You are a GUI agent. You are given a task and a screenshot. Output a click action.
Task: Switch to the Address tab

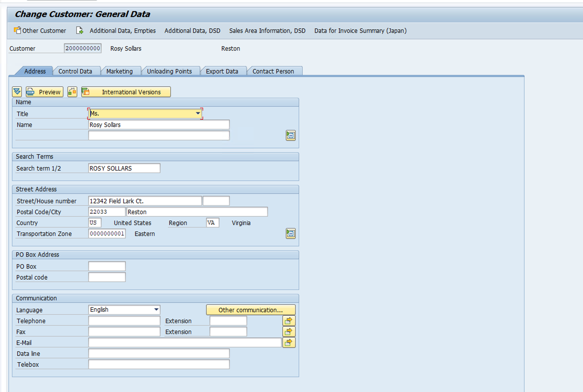click(x=35, y=71)
